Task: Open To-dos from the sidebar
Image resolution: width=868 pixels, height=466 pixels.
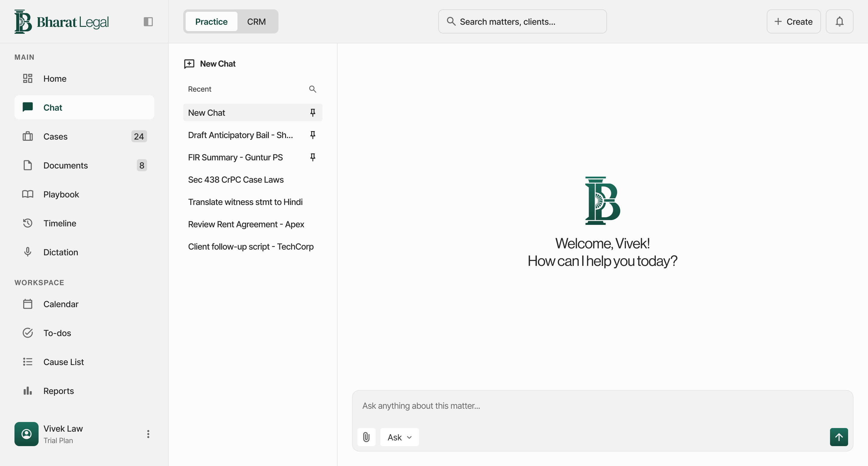Action: (x=84, y=333)
